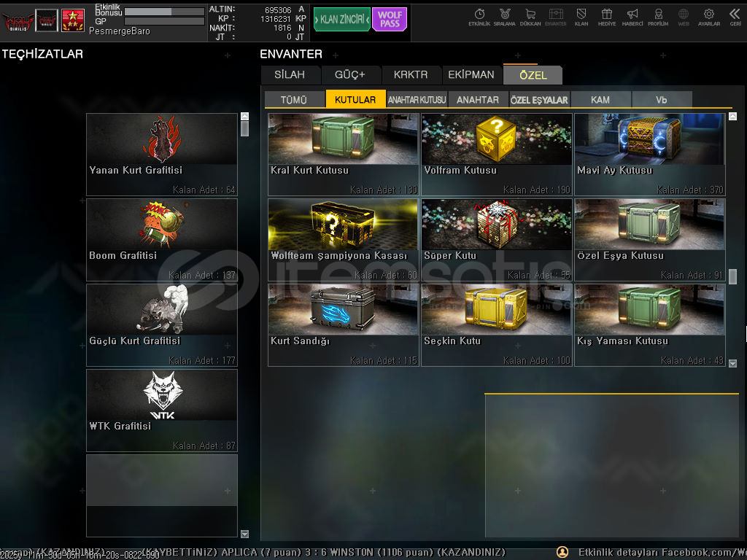Switch to the KRKTR tab
The width and height of the screenshot is (747, 560).
(411, 75)
